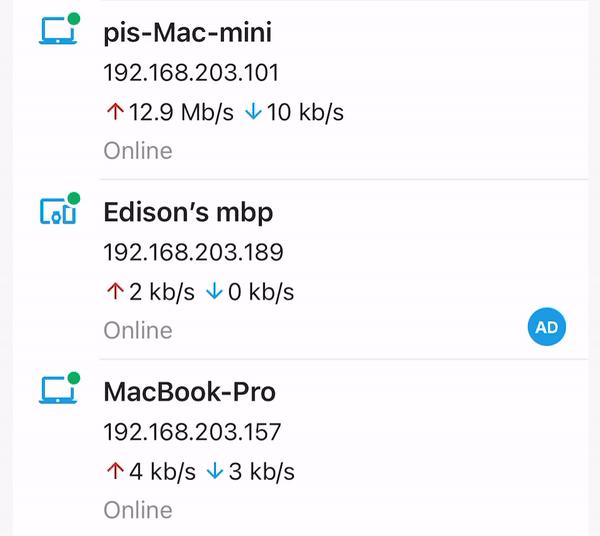Click blue download arrow for Edison's mbp

(214, 291)
